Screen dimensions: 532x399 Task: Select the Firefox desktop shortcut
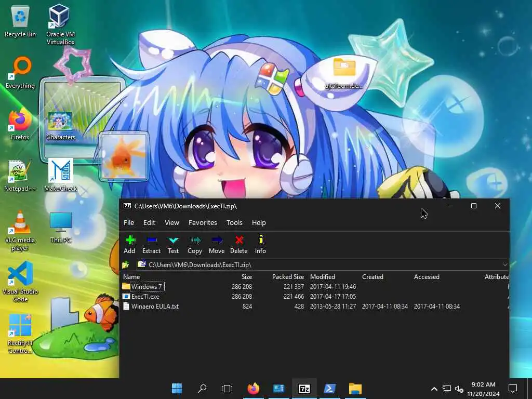20,124
